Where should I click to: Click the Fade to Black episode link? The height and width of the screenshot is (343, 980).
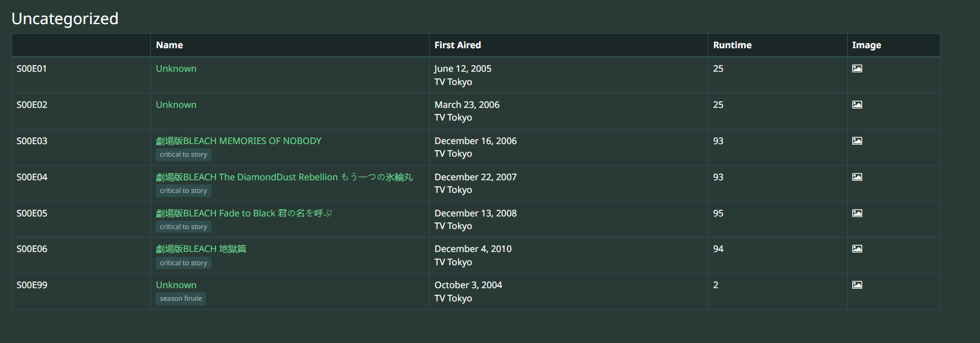click(x=244, y=213)
